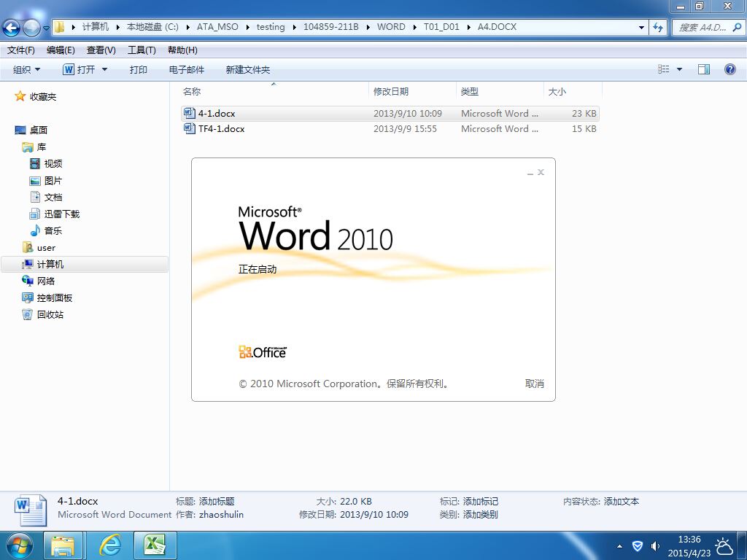Click the change view icon

664,69
